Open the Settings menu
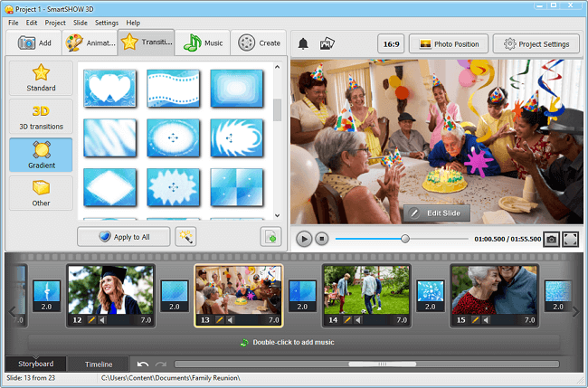Screen dimensions: 588x388 click(107, 23)
